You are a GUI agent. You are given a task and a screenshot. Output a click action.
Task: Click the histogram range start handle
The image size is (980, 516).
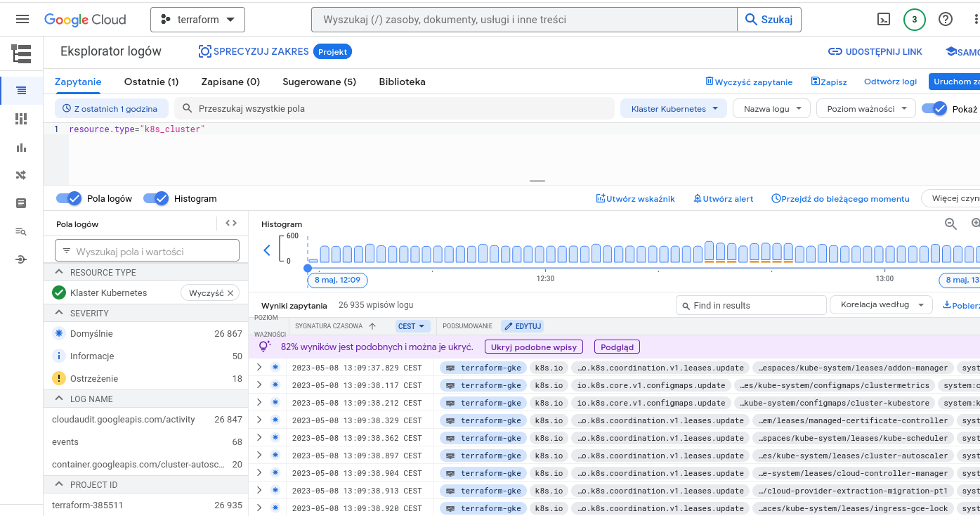(308, 268)
